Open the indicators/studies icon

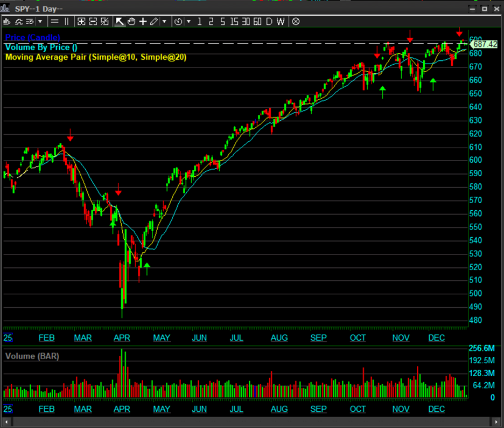[19, 22]
